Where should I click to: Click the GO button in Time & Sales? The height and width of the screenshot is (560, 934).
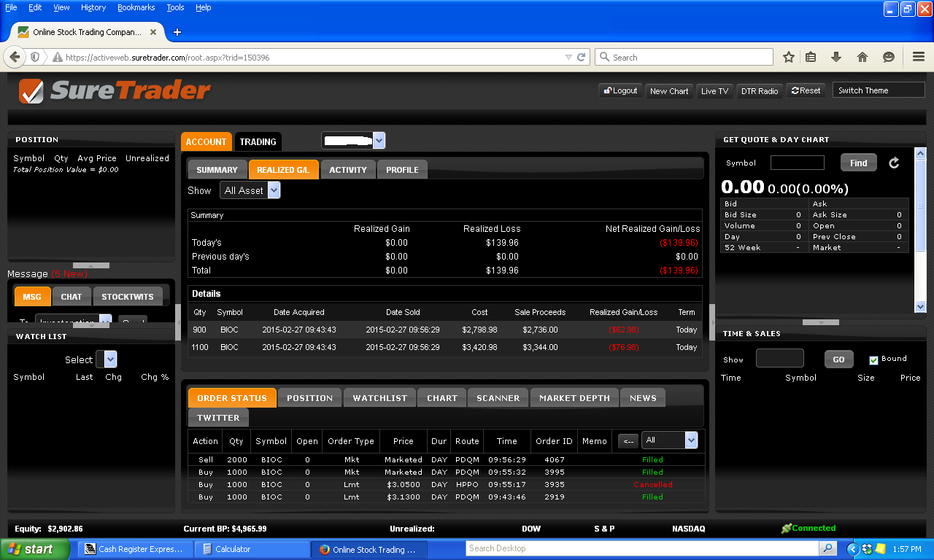tap(838, 359)
